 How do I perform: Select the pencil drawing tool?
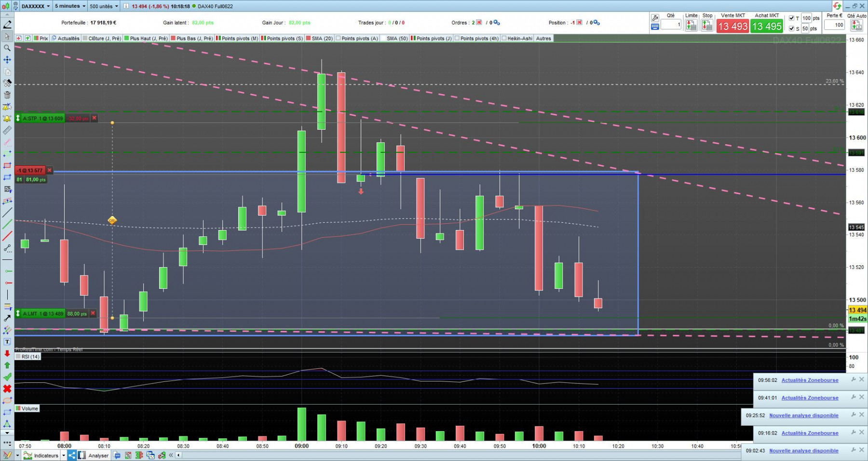point(7,24)
